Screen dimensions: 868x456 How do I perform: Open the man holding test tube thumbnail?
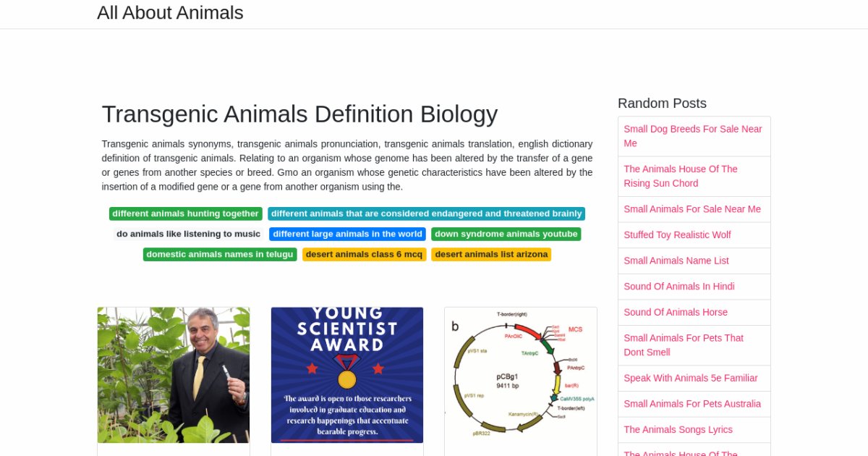click(174, 375)
